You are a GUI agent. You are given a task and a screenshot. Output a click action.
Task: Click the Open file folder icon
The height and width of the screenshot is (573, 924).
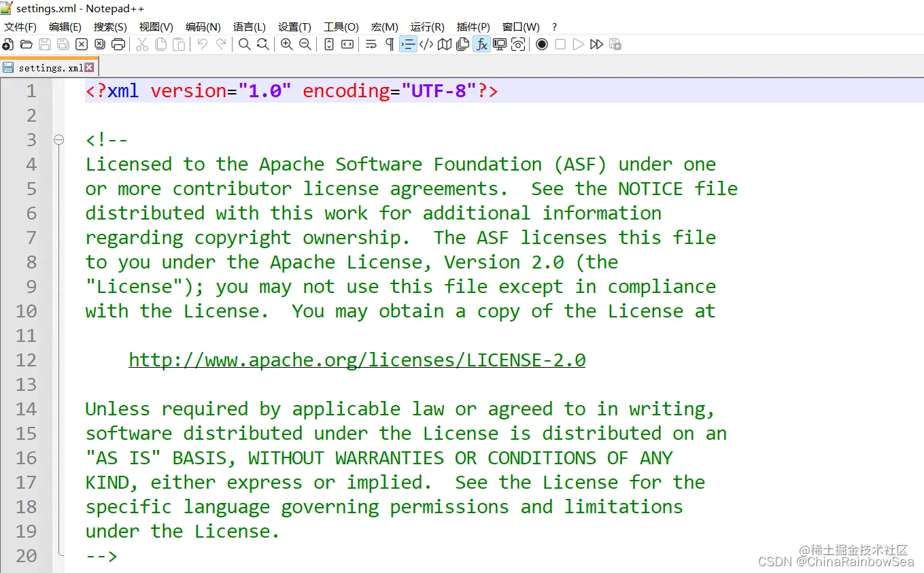tap(26, 44)
